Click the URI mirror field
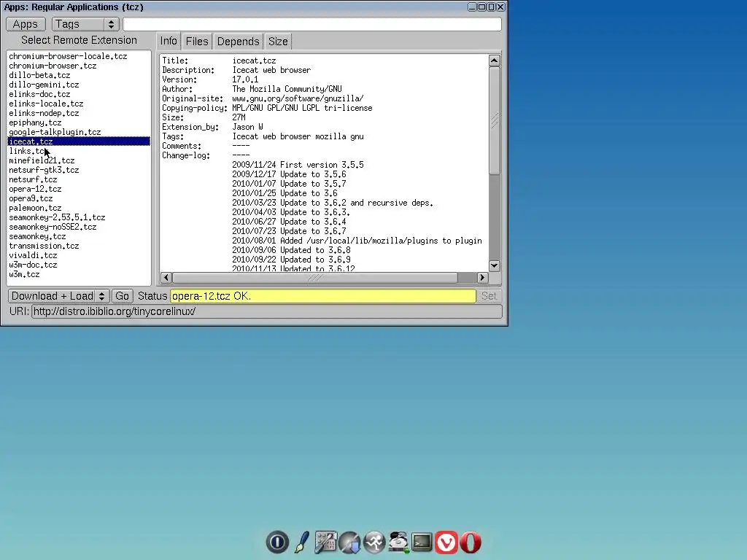 tap(267, 311)
